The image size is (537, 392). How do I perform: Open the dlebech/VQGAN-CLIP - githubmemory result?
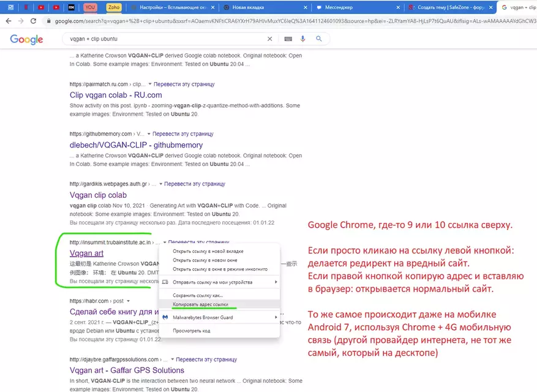coord(136,145)
